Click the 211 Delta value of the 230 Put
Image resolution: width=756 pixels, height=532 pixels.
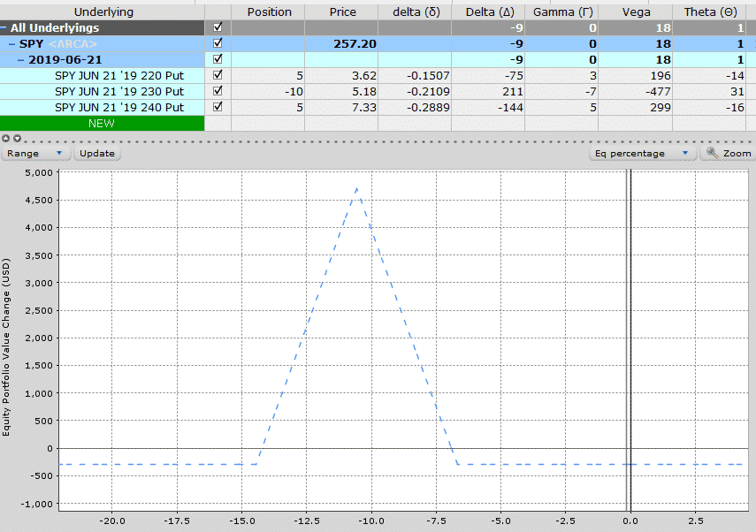pos(513,92)
